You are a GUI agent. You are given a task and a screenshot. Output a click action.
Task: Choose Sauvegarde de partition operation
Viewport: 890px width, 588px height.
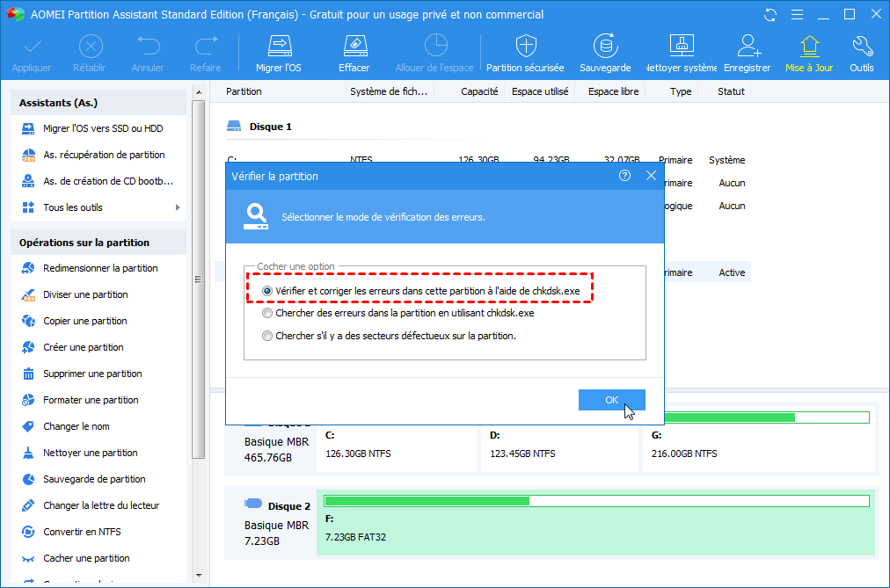point(84,479)
